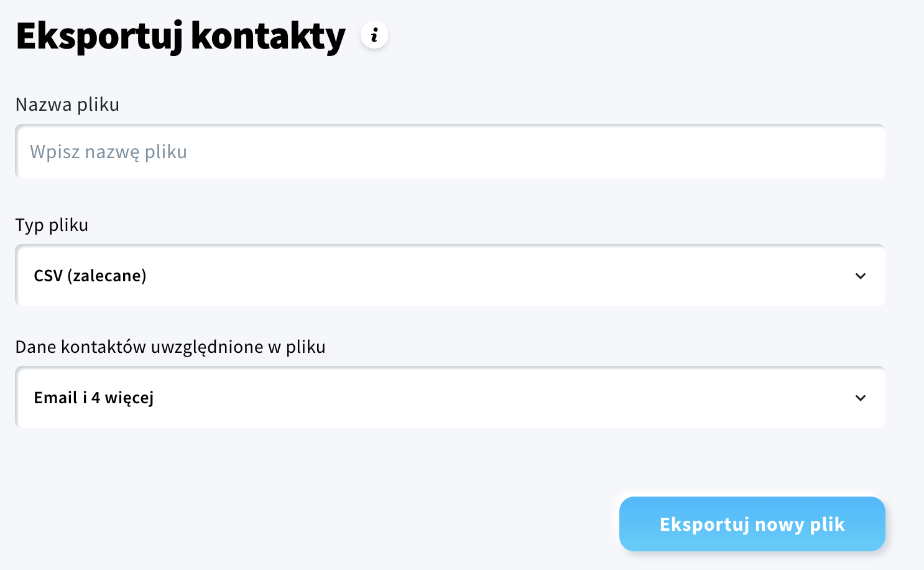The image size is (924, 570).
Task: Open the CSV (zalecane) file type selector
Action: [450, 276]
